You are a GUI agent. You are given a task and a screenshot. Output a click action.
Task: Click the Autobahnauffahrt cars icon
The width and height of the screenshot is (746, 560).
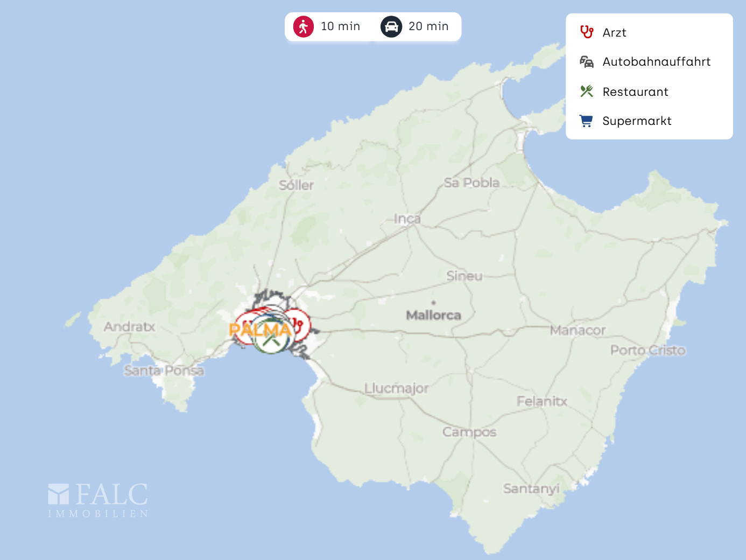(x=587, y=62)
